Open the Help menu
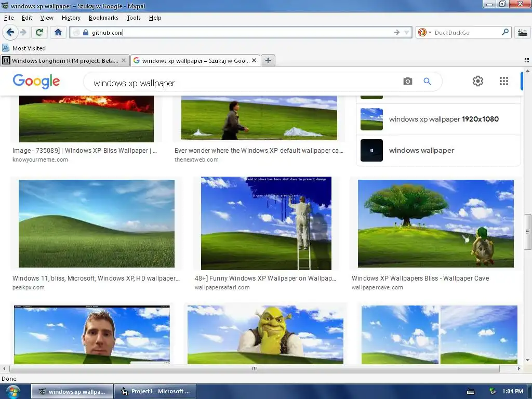The image size is (532, 399). coord(155,18)
